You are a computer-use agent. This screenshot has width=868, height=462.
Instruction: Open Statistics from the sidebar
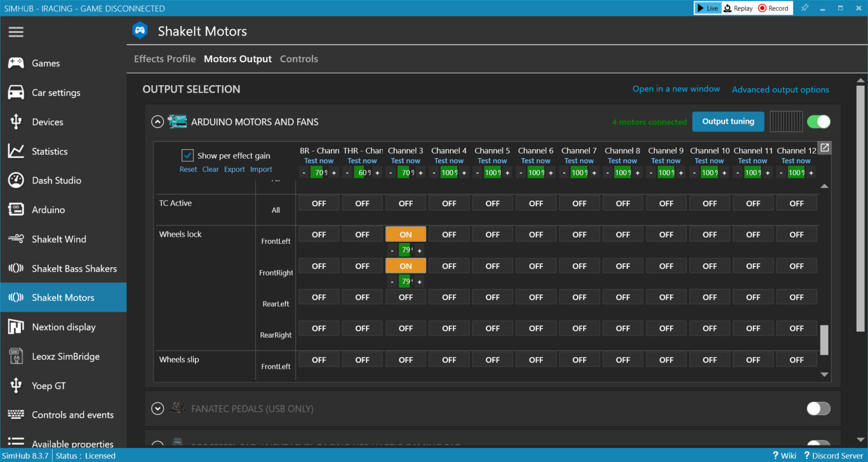49,151
